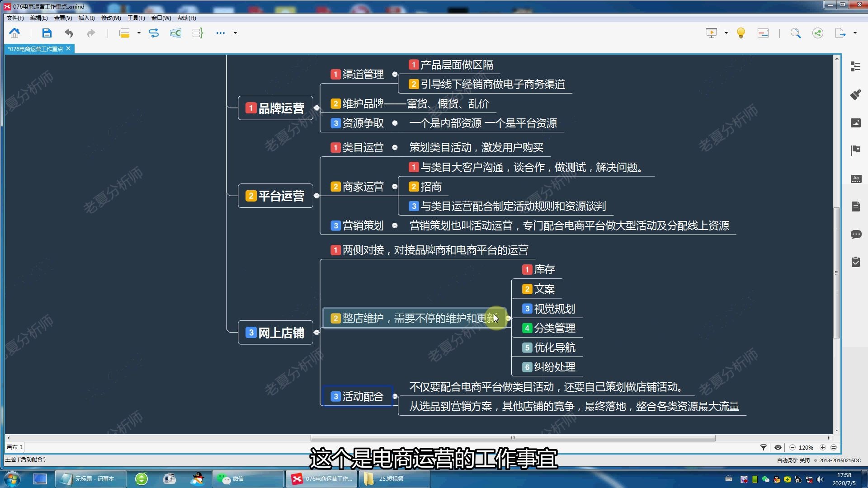Expand the ellipsis more-options dropdown arrow
The width and height of the screenshot is (868, 488).
point(235,33)
